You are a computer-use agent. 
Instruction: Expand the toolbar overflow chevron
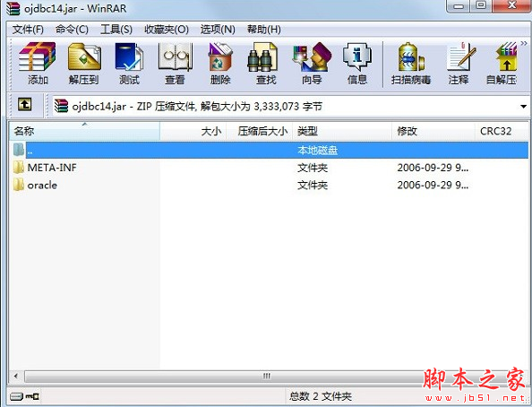pos(524,44)
